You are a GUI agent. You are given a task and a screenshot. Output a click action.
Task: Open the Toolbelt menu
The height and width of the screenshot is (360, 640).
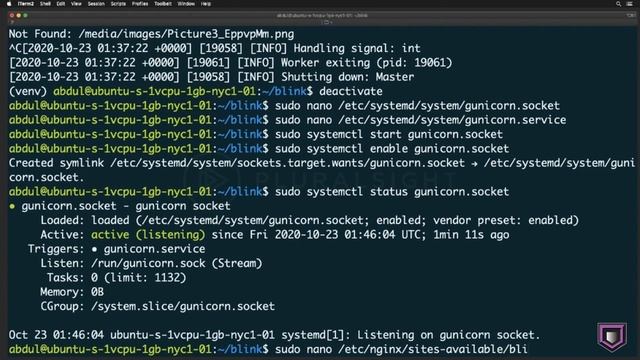[x=163, y=4]
